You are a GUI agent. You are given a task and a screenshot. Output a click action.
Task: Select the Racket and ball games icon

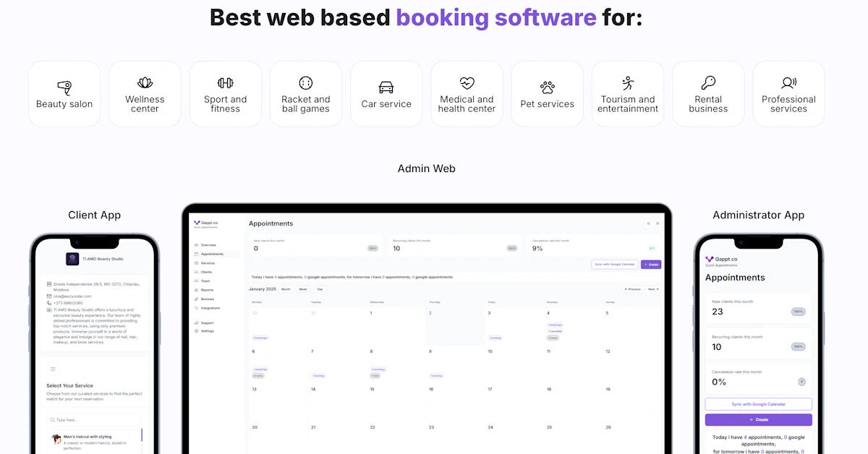306,83
